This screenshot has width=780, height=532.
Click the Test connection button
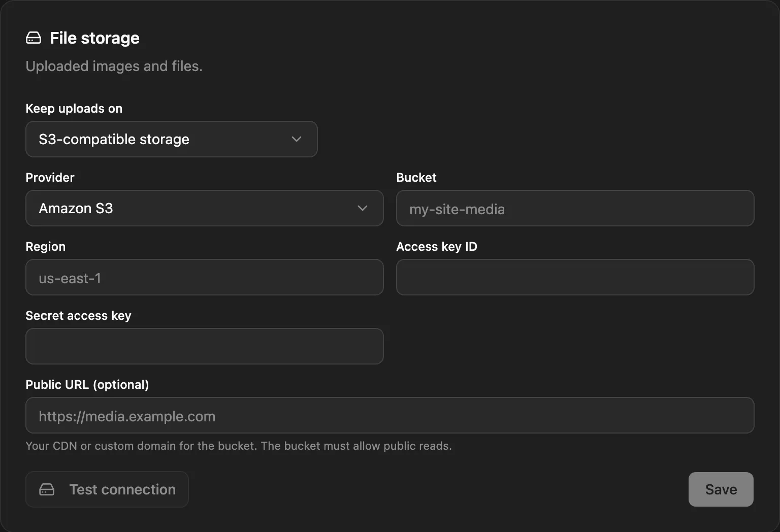pyautogui.click(x=107, y=489)
